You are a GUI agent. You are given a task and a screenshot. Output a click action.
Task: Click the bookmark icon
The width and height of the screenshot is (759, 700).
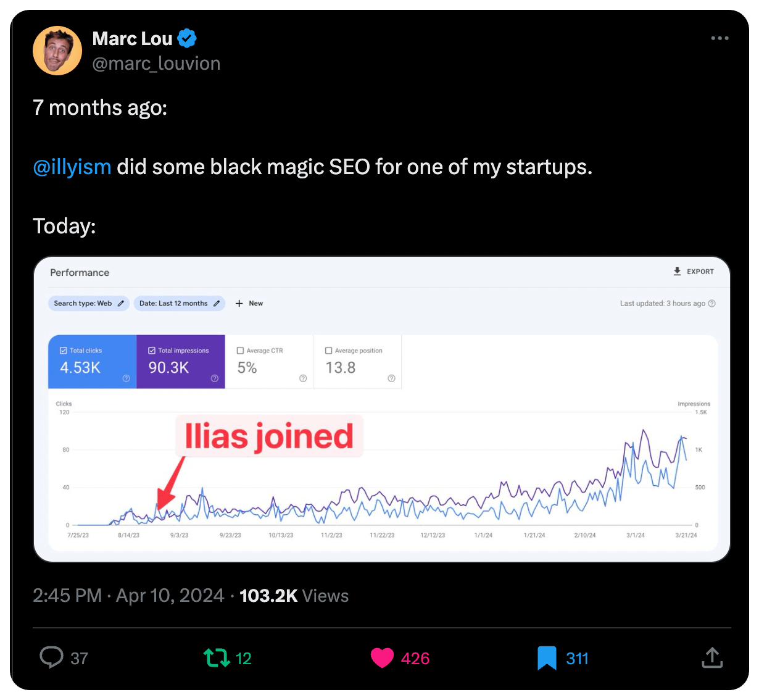pos(545,658)
